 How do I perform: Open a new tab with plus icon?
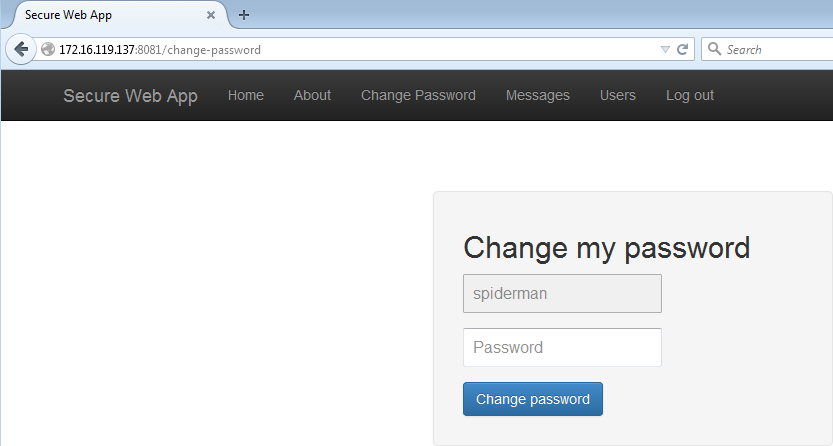(244, 15)
